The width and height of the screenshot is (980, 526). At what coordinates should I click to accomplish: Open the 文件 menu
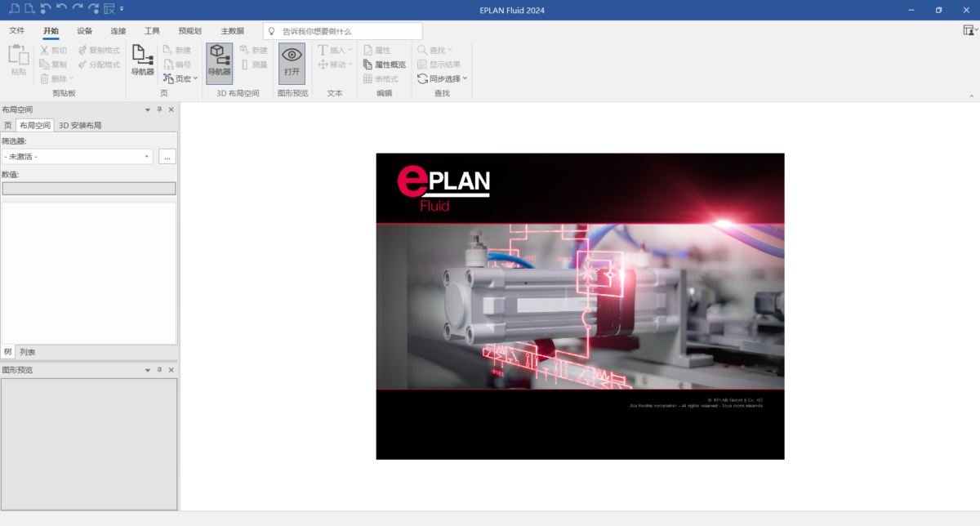coord(17,31)
